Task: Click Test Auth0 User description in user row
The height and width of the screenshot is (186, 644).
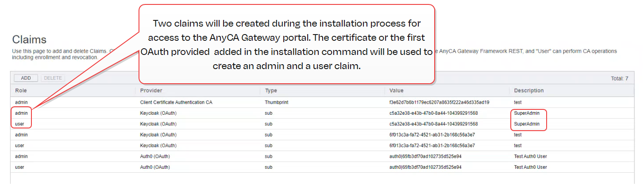Action: pyautogui.click(x=530, y=167)
